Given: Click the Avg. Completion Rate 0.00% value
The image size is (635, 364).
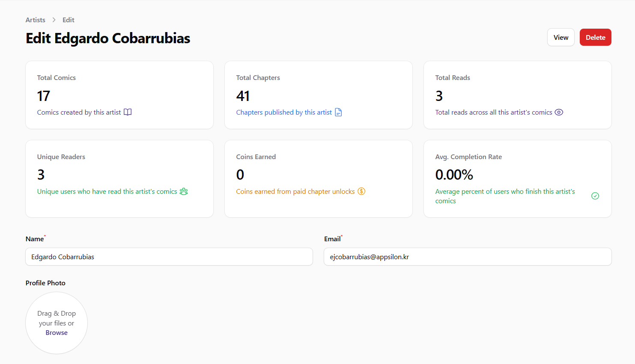Looking at the screenshot, I should click(x=454, y=175).
